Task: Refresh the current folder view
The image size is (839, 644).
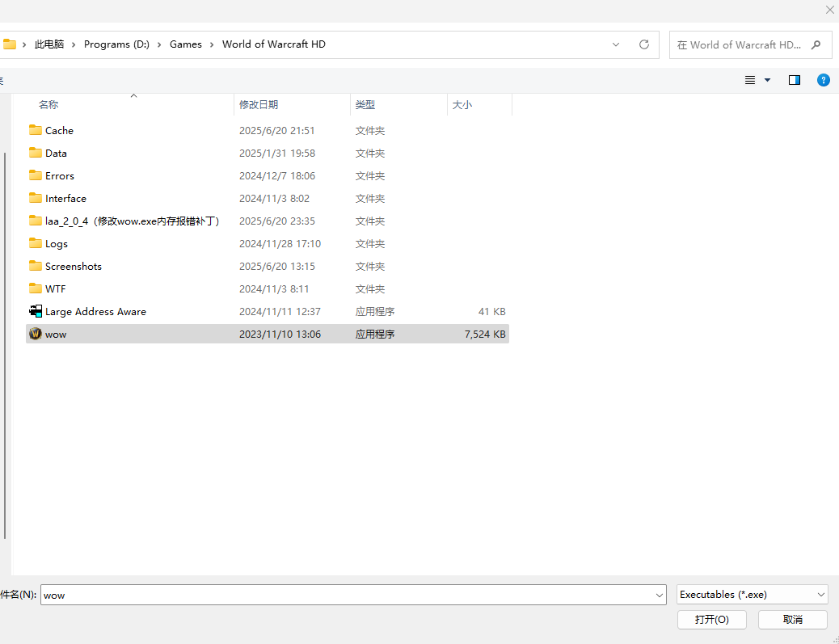Action: [644, 44]
